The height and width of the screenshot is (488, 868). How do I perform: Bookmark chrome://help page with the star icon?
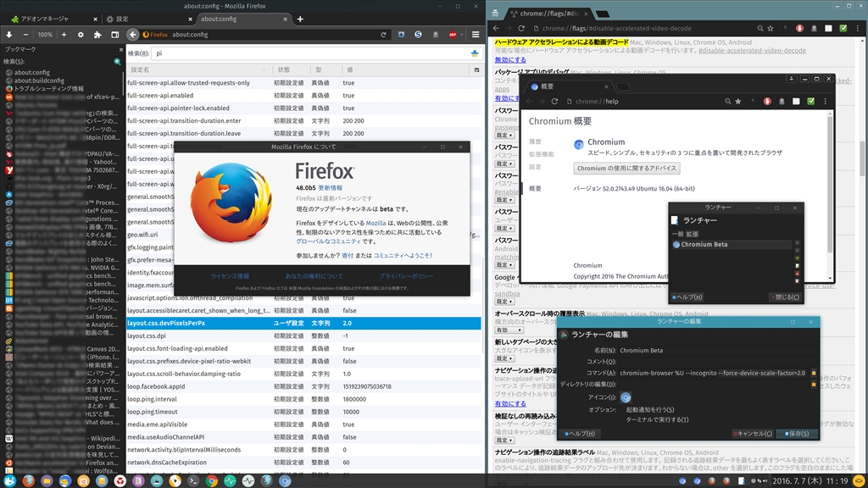click(738, 101)
